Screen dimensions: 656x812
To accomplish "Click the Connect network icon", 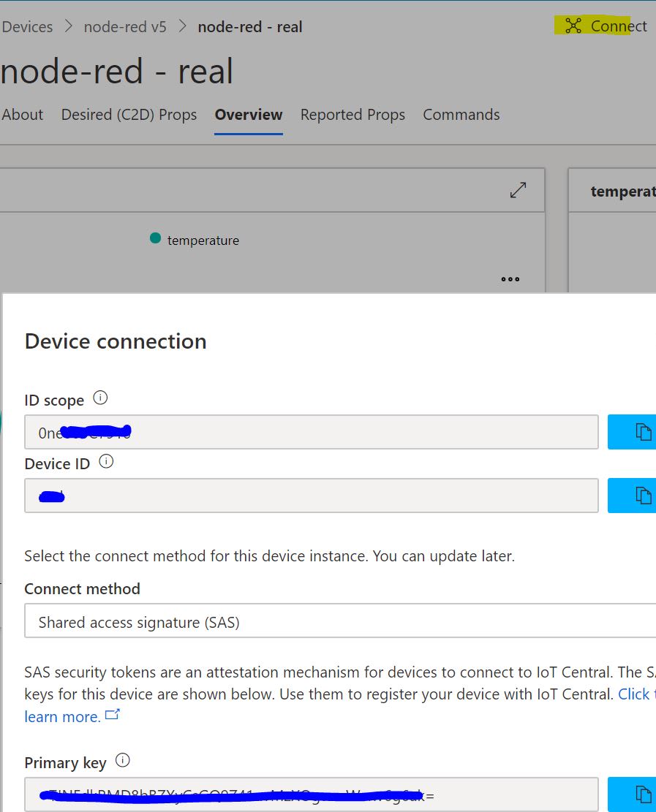I will 573,26.
